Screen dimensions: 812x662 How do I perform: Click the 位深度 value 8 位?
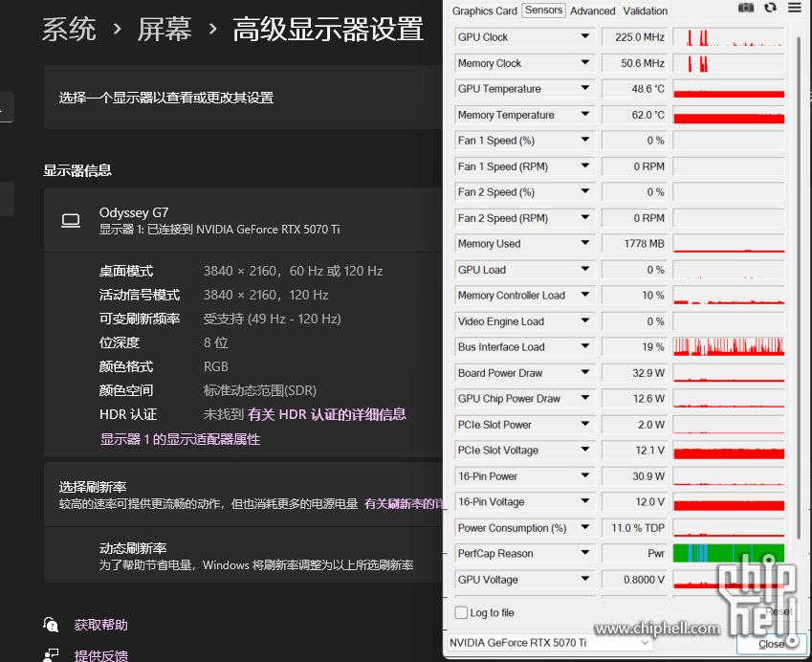[x=215, y=342]
